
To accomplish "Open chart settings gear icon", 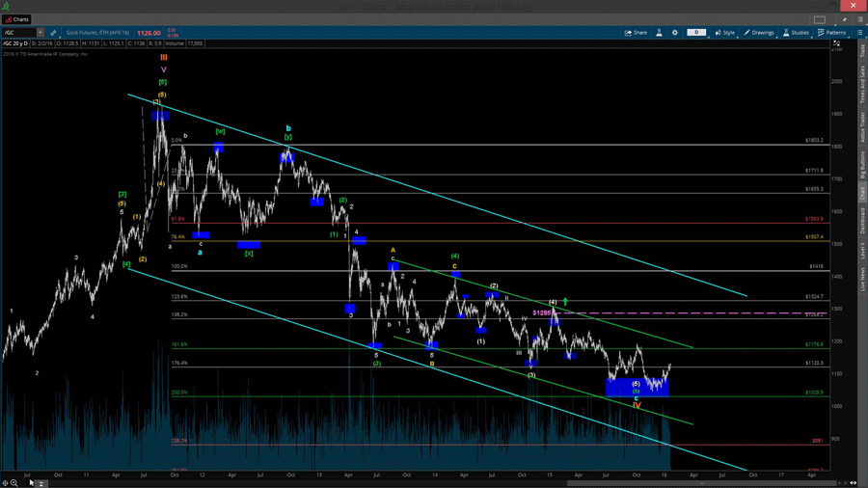I will coord(675,33).
